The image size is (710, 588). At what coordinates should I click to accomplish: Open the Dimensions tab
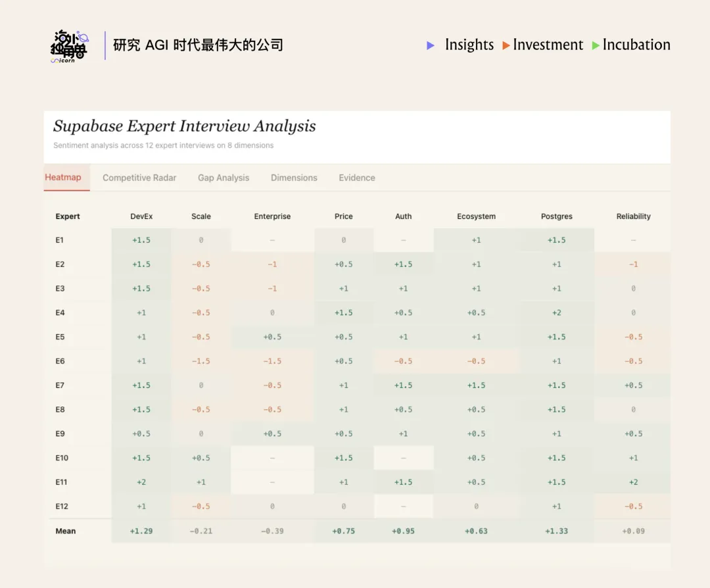[294, 178]
